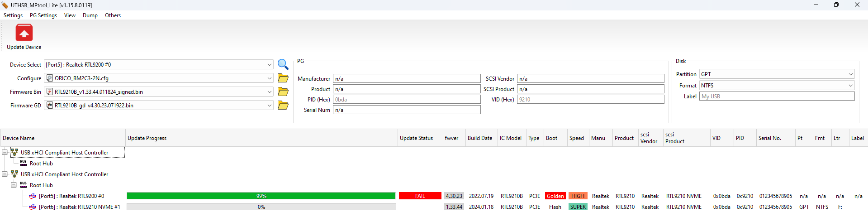Click the Port6 0% progress bar

pos(261,207)
